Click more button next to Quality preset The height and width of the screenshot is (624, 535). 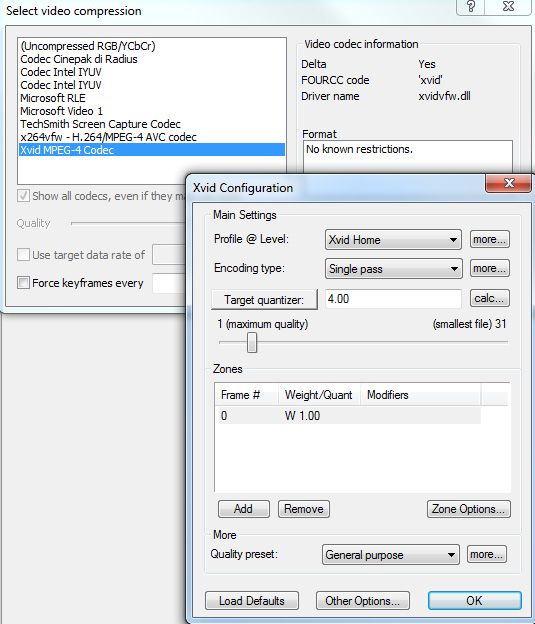[x=487, y=554]
